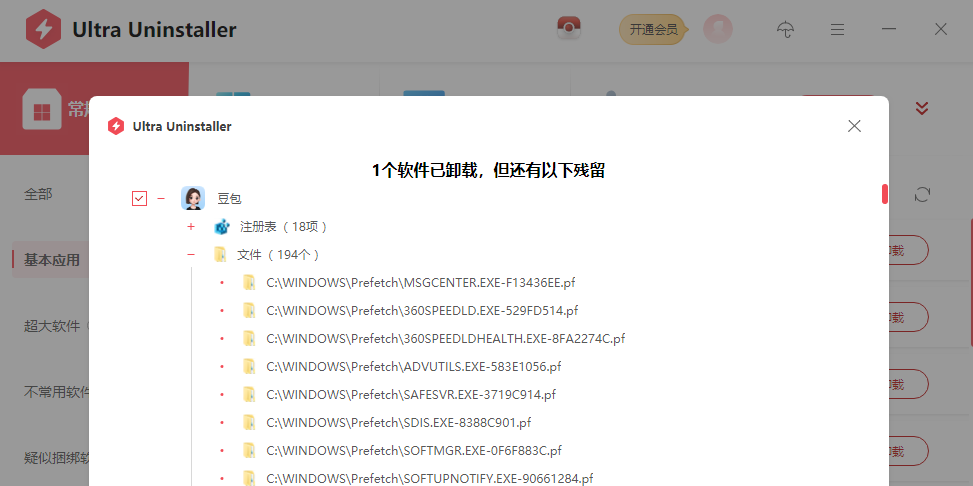Uncheck the 豆包 residue checkbox
Screen dimensions: 973x486
(x=140, y=199)
